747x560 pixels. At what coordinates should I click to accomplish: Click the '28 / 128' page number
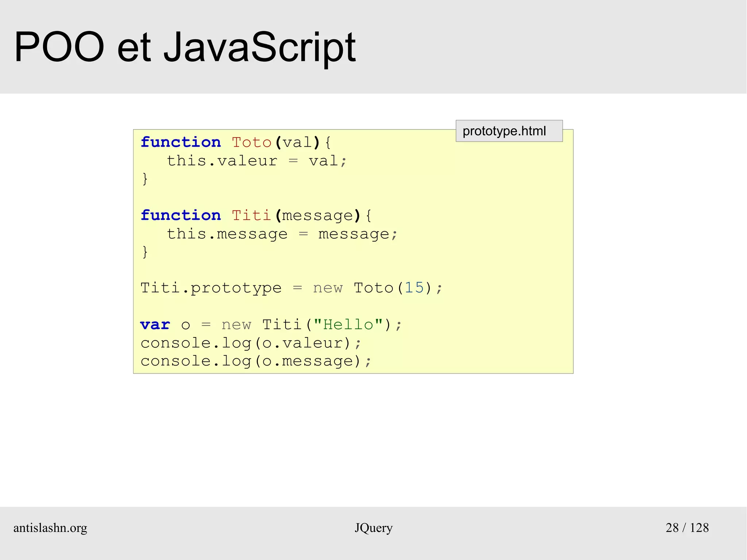[687, 528]
